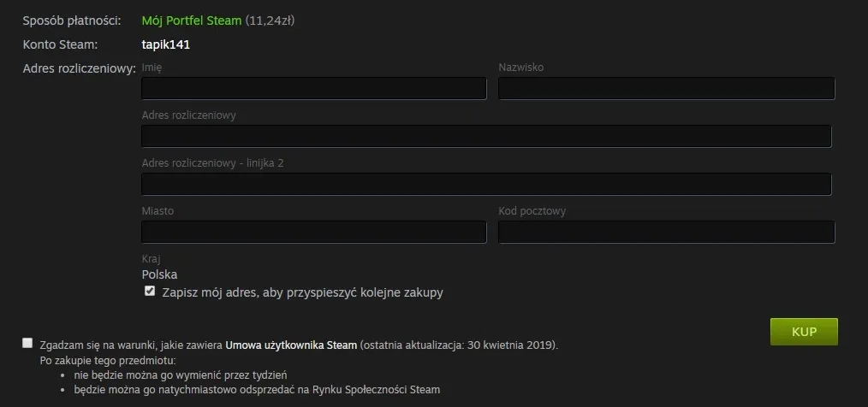This screenshot has width=868, height=407.
Task: Click the Mój Portfel Steam payment method
Action: click(x=192, y=21)
